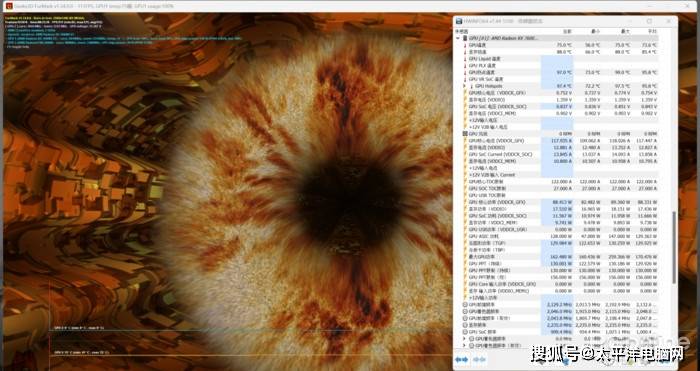Viewport: 700px width, 371px height.
Task: Expand the last GPU clock row at the bottom
Action: [x=465, y=345]
